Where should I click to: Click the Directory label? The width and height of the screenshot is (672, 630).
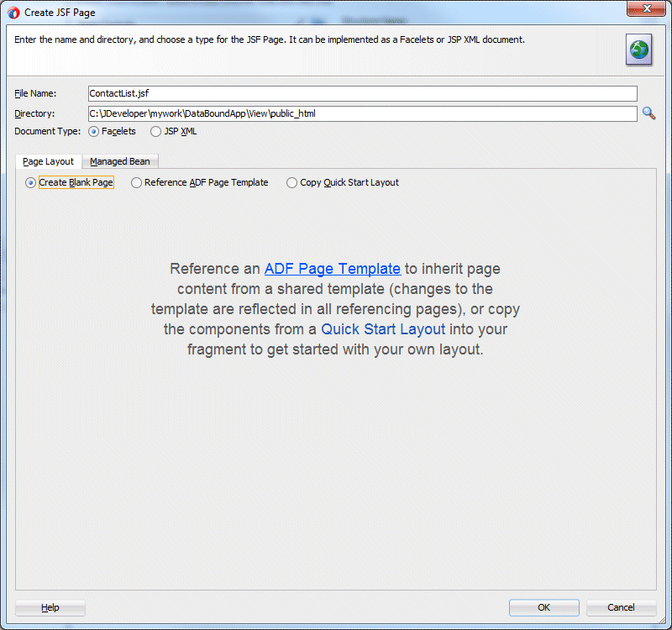point(34,113)
